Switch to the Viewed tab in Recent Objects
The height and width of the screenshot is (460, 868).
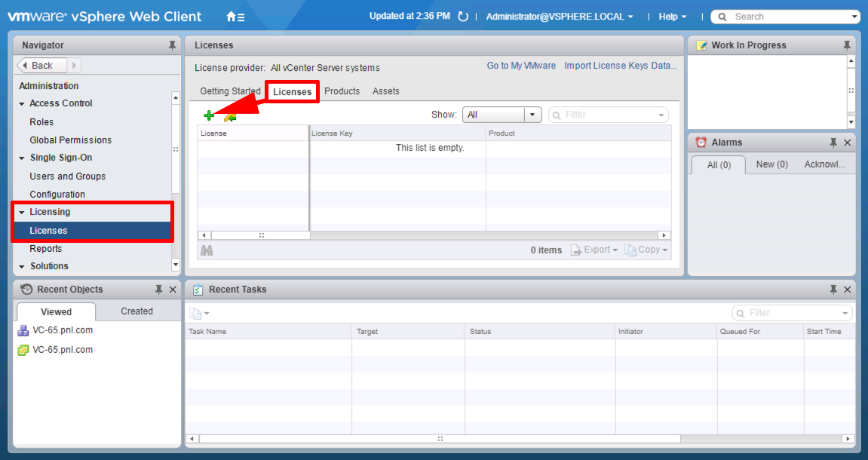[x=56, y=311]
